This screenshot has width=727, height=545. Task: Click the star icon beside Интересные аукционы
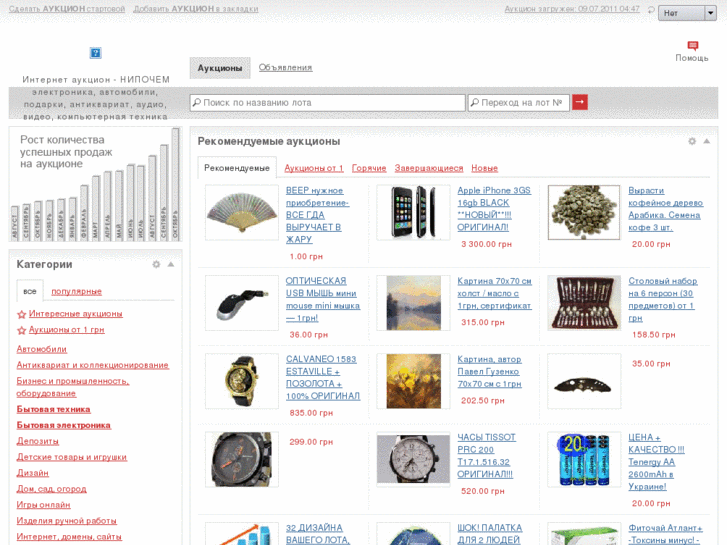(22, 314)
